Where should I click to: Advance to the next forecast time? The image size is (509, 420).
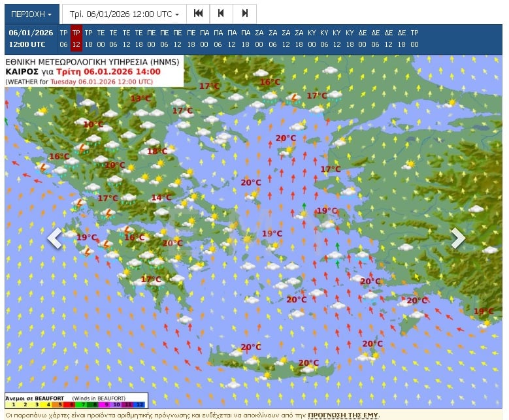click(244, 14)
